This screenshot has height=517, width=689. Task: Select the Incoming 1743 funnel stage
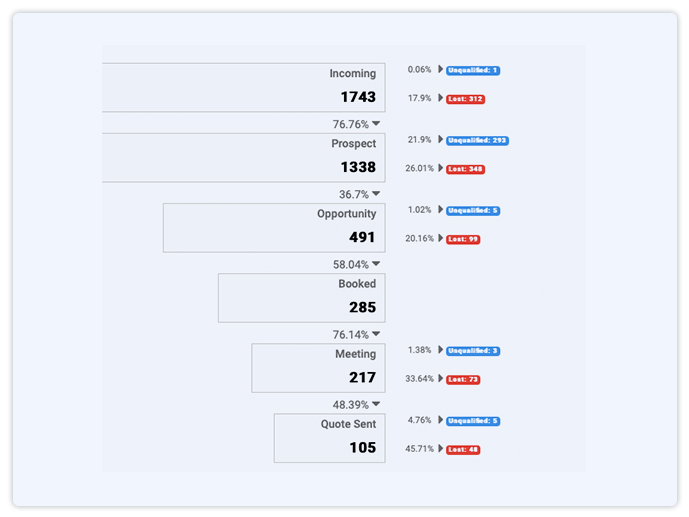(244, 87)
